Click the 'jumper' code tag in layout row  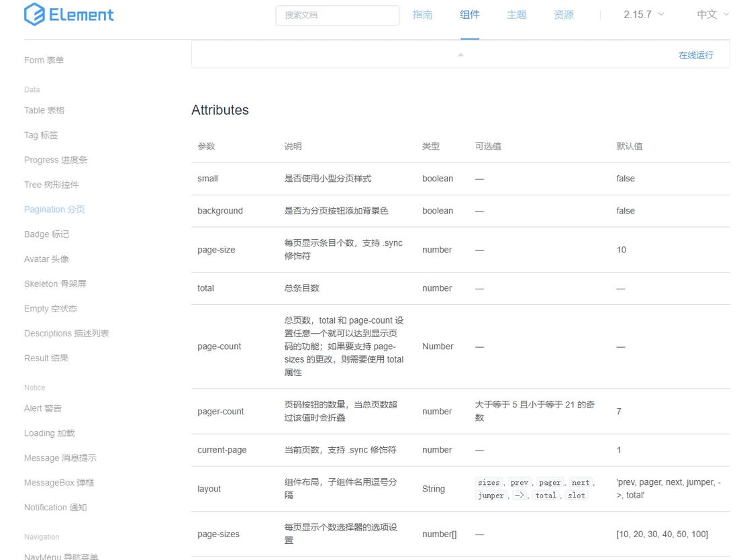click(491, 496)
